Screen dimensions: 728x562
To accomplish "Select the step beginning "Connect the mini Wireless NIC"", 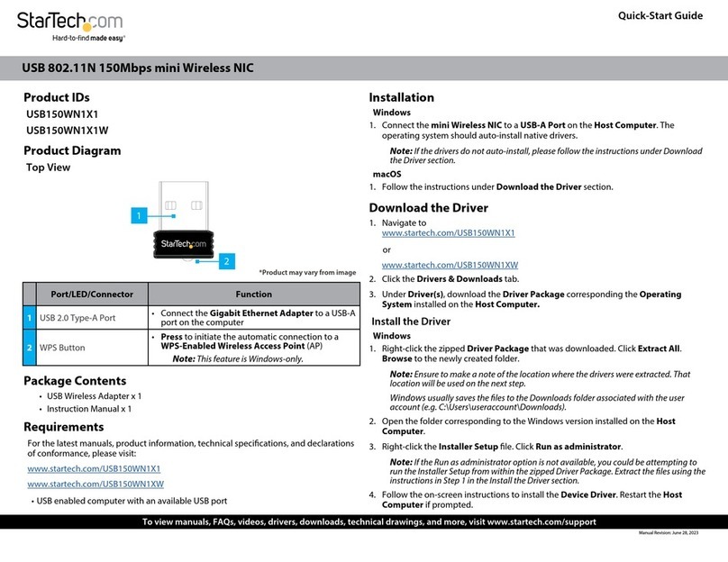I will tap(528, 131).
